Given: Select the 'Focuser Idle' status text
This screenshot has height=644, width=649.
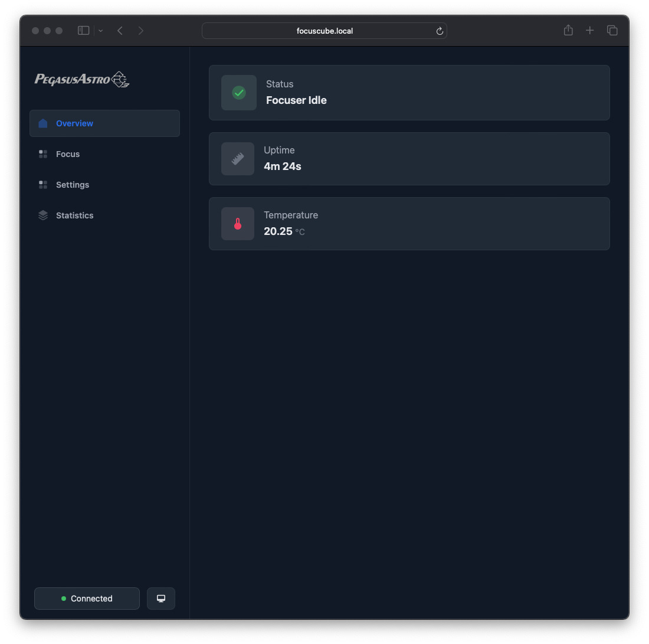Looking at the screenshot, I should click(296, 100).
